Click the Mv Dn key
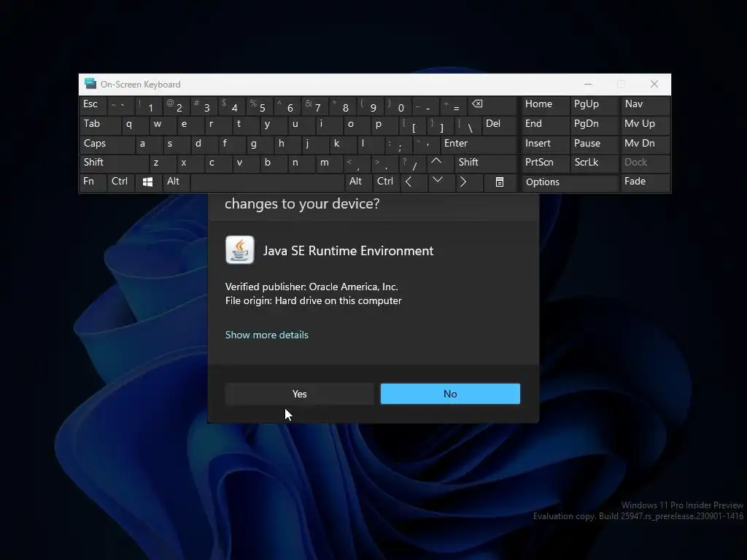Viewport: 747px width, 560px height. pyautogui.click(x=645, y=144)
